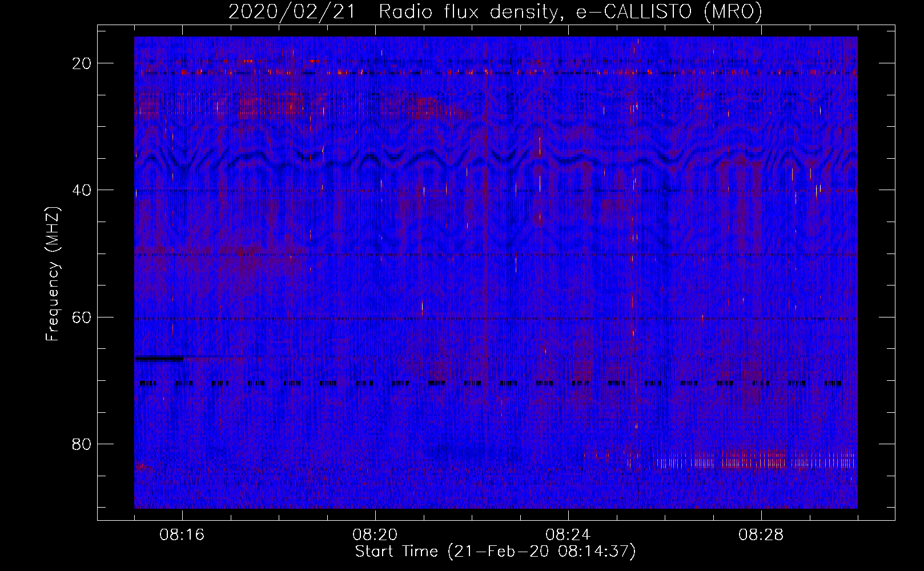This screenshot has height=571, width=924.
Task: Click the 80 MHz frequency tick label
Action: (82, 444)
